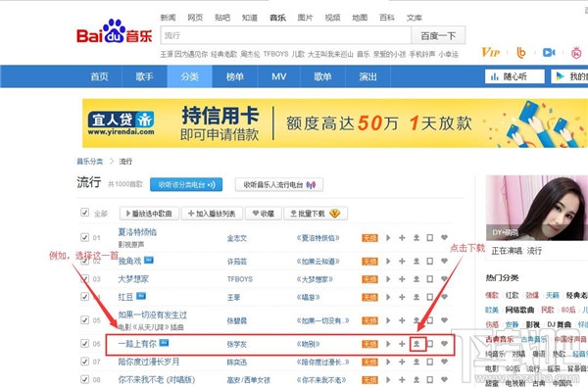Click the 收藏 button above the song list
This screenshot has height=388, width=588.
click(264, 214)
